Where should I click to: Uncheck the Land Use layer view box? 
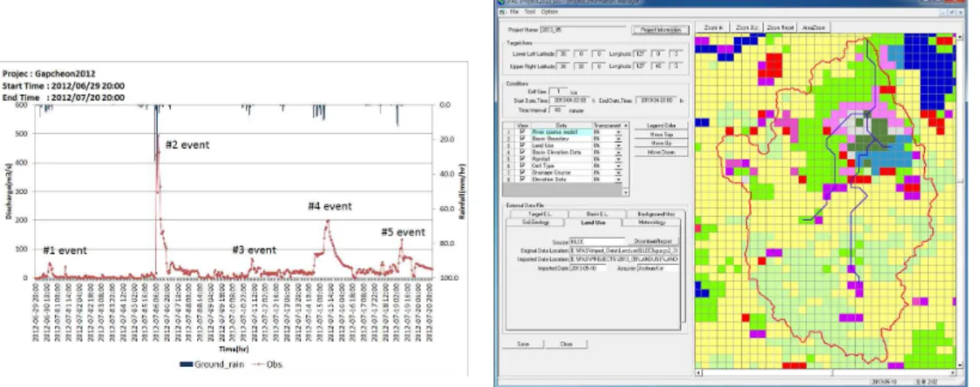pyautogui.click(x=523, y=145)
